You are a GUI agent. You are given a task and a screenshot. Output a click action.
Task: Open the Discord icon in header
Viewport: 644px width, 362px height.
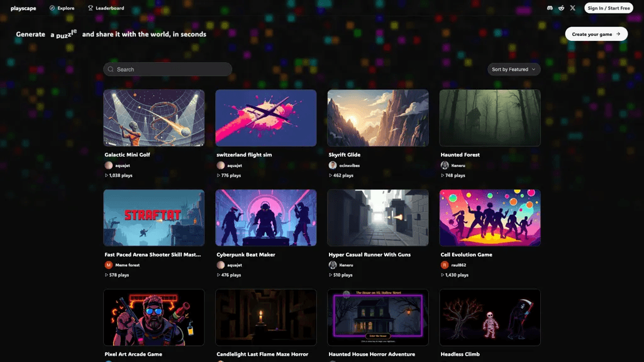click(x=550, y=8)
